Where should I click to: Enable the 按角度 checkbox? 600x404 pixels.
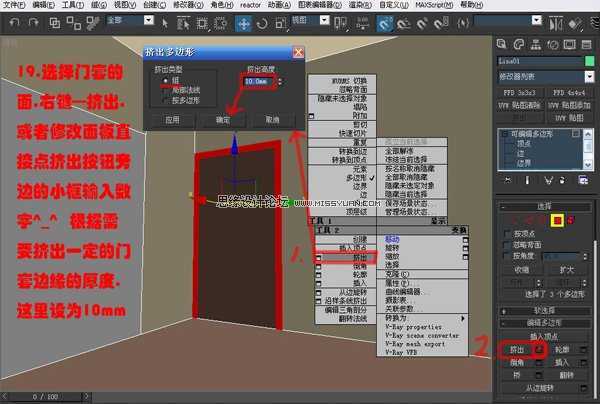pos(507,256)
